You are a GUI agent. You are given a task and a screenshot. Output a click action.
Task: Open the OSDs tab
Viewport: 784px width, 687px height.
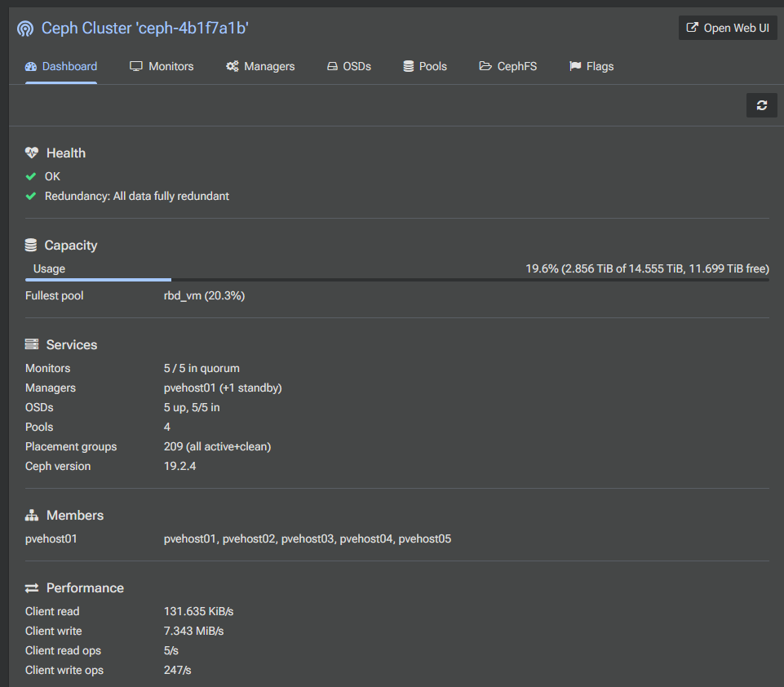click(349, 67)
